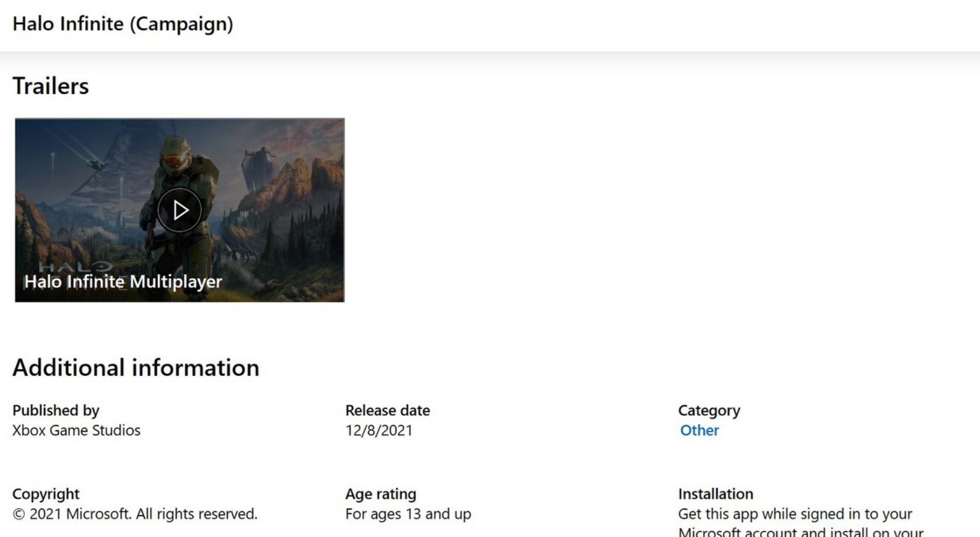Select the 12/8/2021 release date value

[379, 430]
